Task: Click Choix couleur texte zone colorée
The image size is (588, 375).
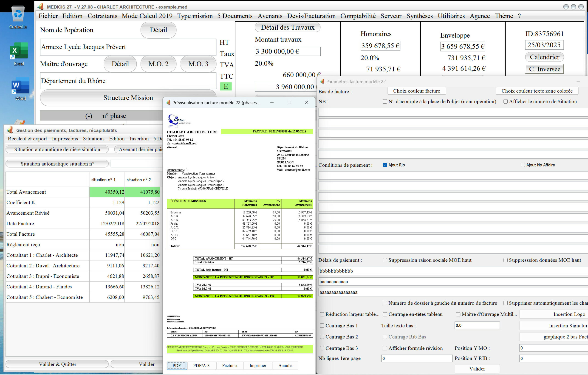Action: pyautogui.click(x=537, y=91)
